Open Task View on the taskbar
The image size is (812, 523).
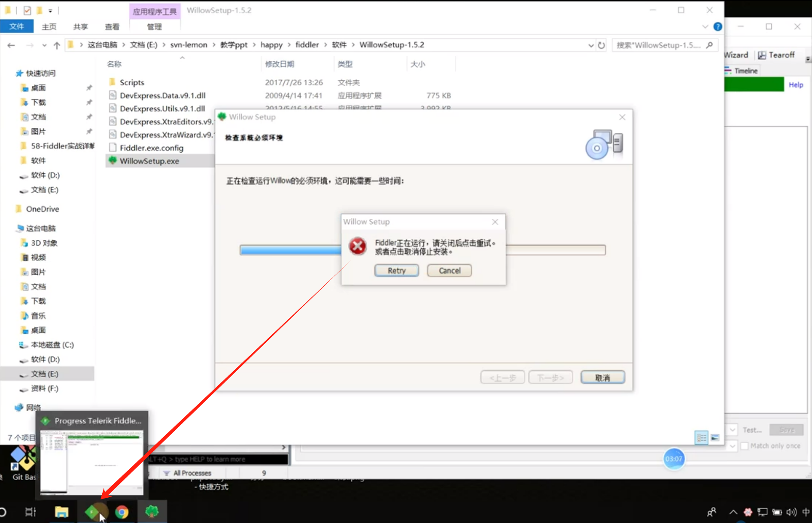(x=30, y=512)
